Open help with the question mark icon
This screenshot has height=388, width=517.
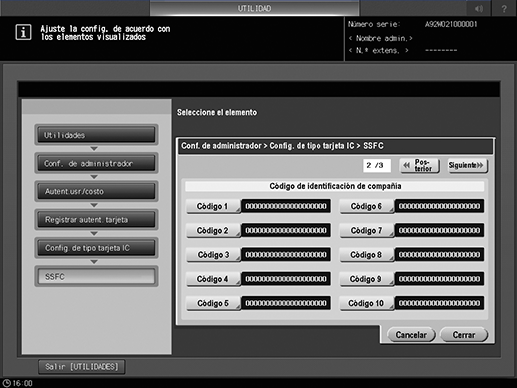point(504,8)
